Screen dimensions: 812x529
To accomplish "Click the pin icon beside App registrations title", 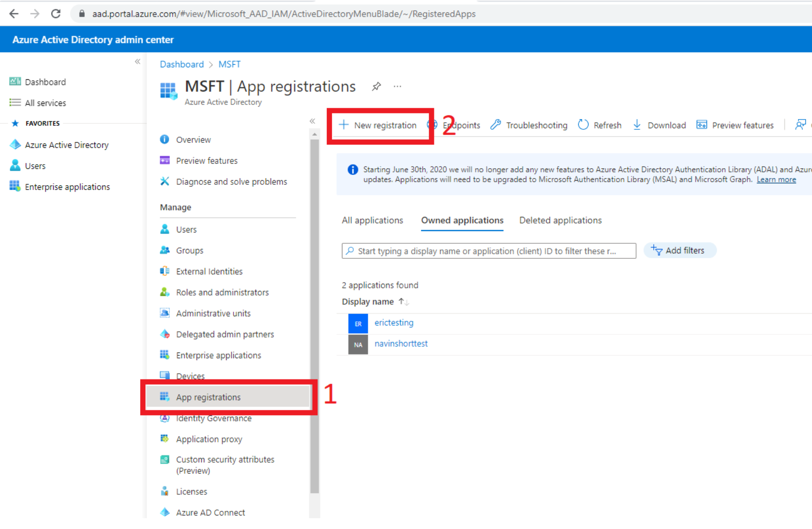I will 377,86.
